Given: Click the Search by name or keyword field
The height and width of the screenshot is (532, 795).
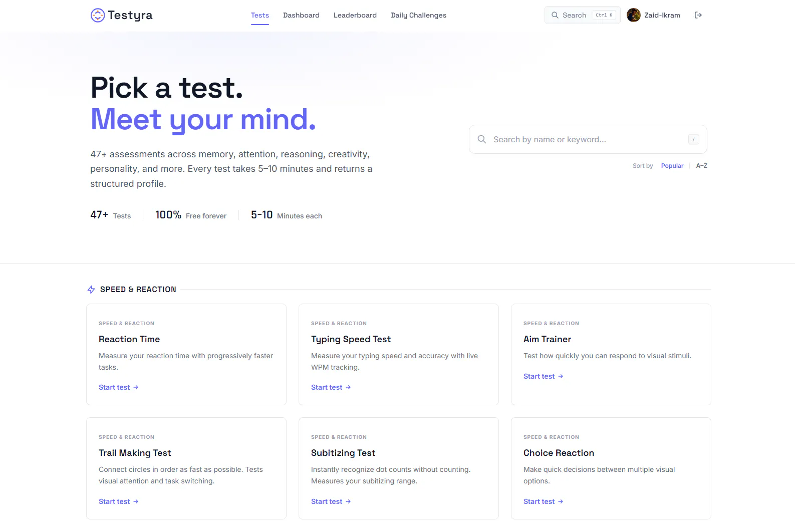Looking at the screenshot, I should click(x=588, y=139).
